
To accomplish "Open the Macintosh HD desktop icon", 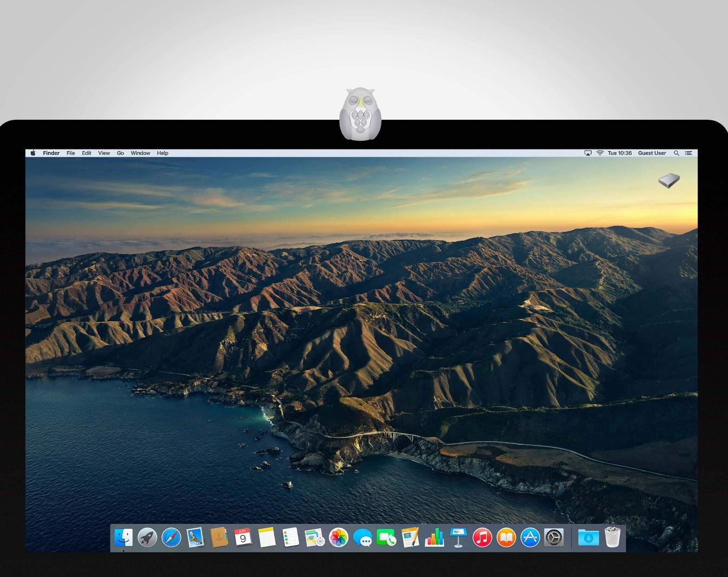I will [669, 180].
